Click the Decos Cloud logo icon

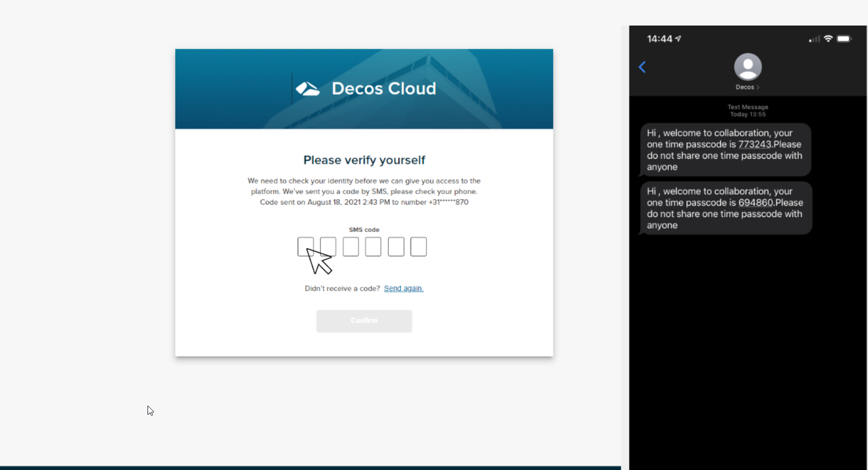click(308, 88)
